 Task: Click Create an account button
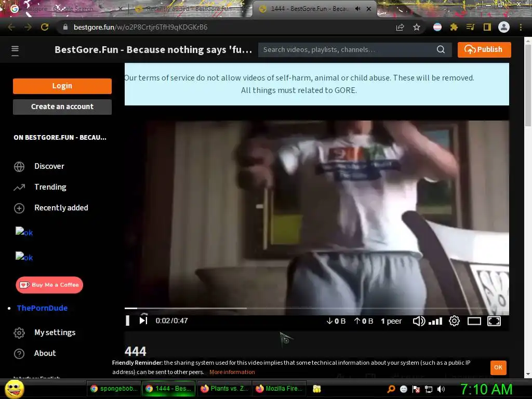[62, 107]
